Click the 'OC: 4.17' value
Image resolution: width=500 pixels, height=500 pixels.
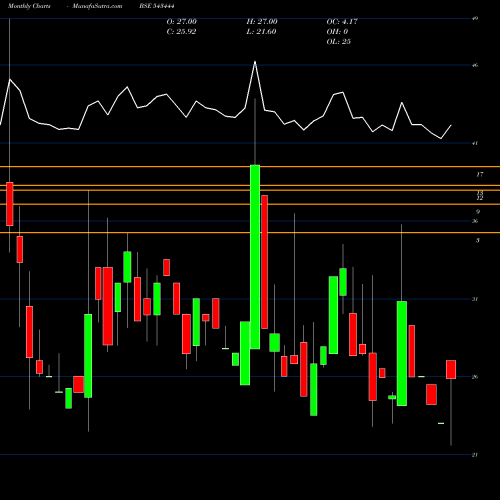click(x=342, y=22)
